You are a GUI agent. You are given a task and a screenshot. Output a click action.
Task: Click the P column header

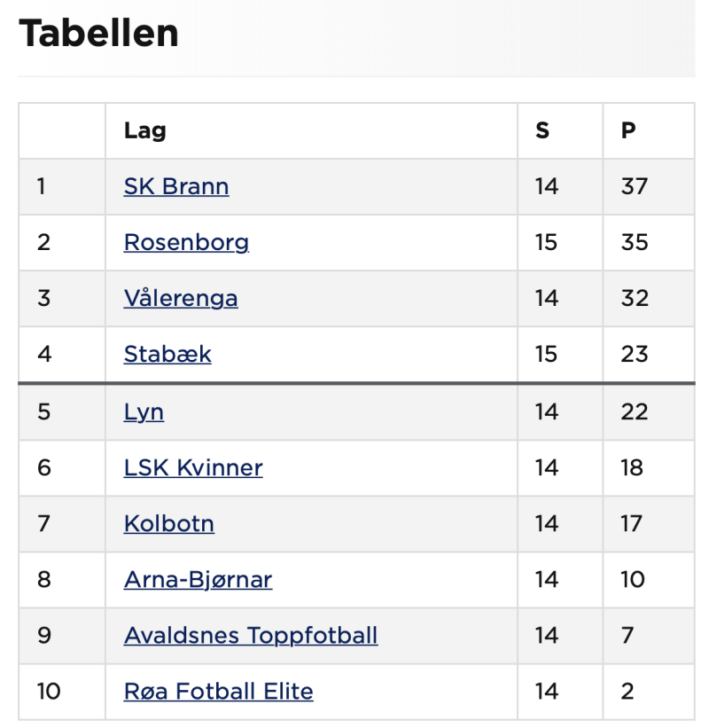pos(628,131)
